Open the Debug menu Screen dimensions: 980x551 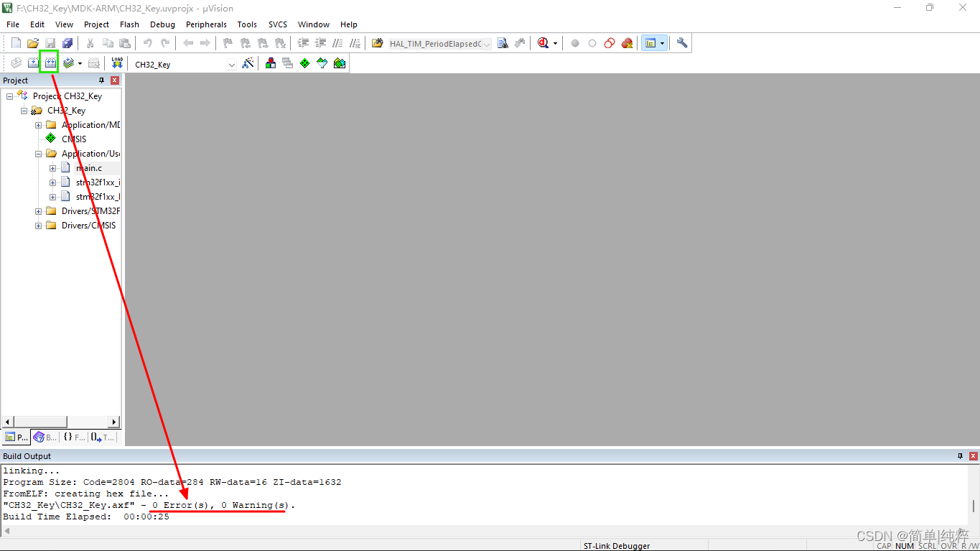[x=162, y=24]
